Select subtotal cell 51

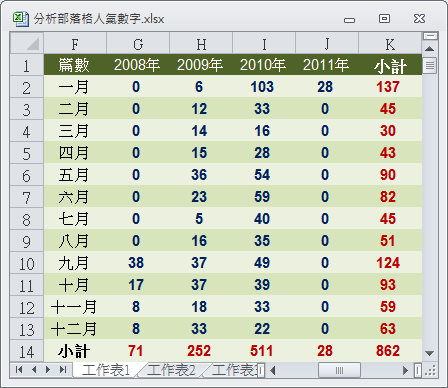(x=390, y=241)
